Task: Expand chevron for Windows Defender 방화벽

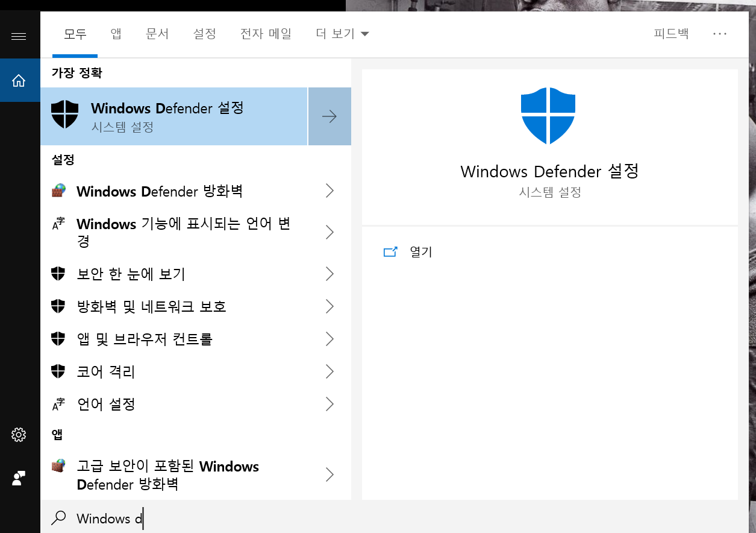Action: point(330,191)
